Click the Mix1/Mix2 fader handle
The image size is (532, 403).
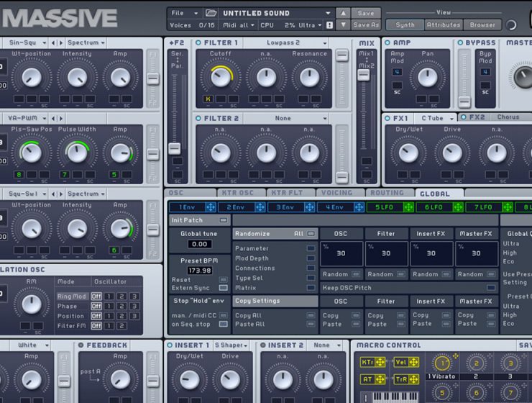click(363, 75)
